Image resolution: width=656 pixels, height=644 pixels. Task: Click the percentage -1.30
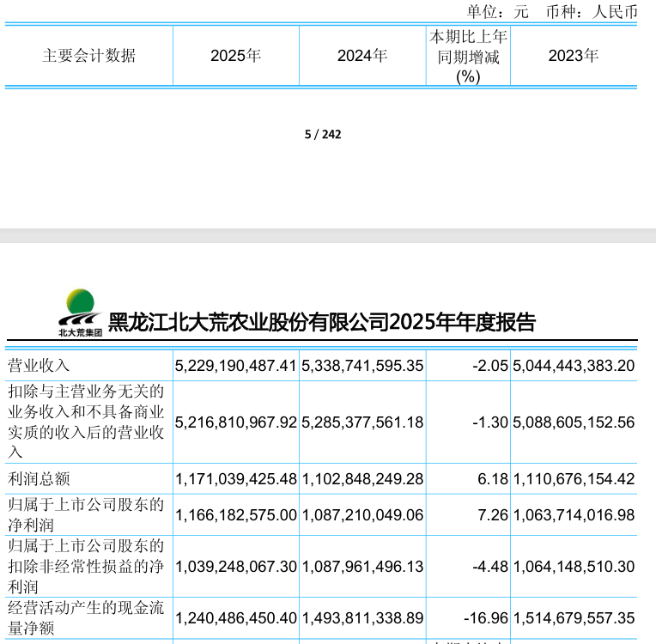[x=490, y=422]
